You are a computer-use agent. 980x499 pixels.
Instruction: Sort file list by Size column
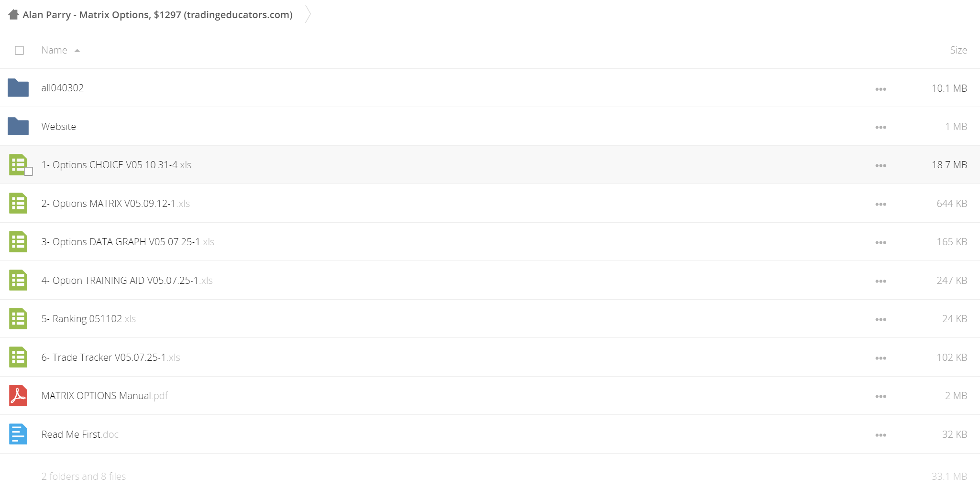[958, 50]
